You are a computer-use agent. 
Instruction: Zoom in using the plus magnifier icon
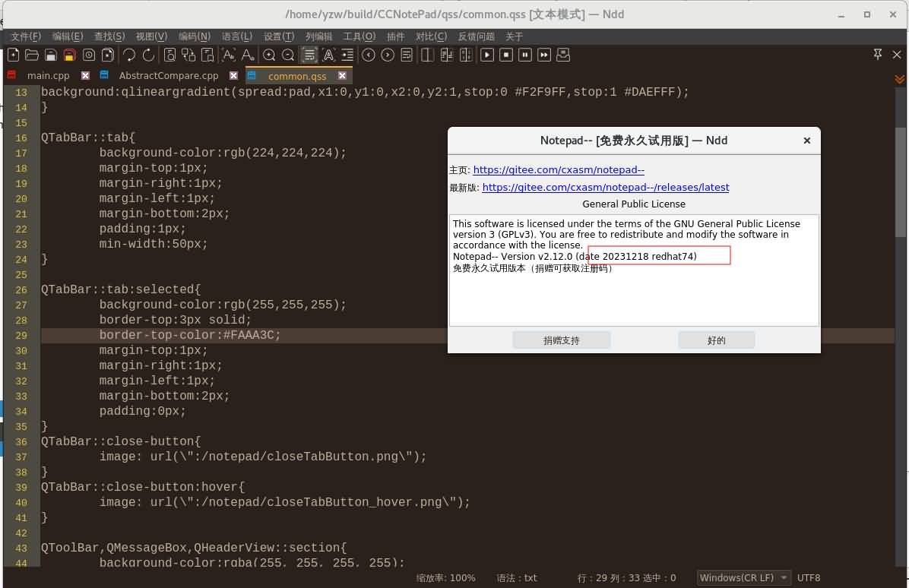pyautogui.click(x=268, y=55)
